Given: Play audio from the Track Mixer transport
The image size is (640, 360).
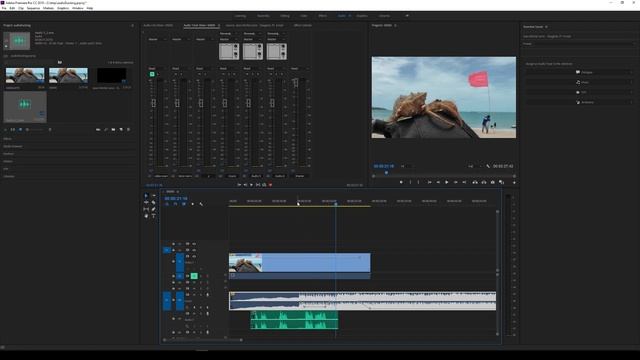Looking at the screenshot, I should click(251, 185).
